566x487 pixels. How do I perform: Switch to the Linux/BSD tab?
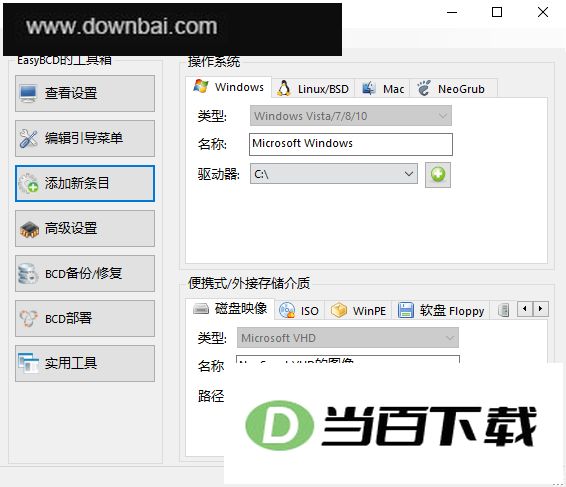click(313, 88)
